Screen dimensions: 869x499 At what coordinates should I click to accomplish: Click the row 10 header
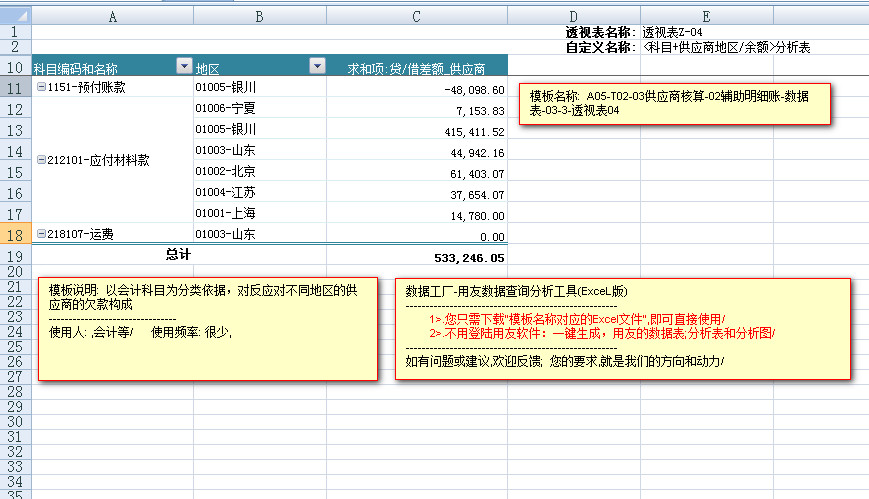click(15, 67)
